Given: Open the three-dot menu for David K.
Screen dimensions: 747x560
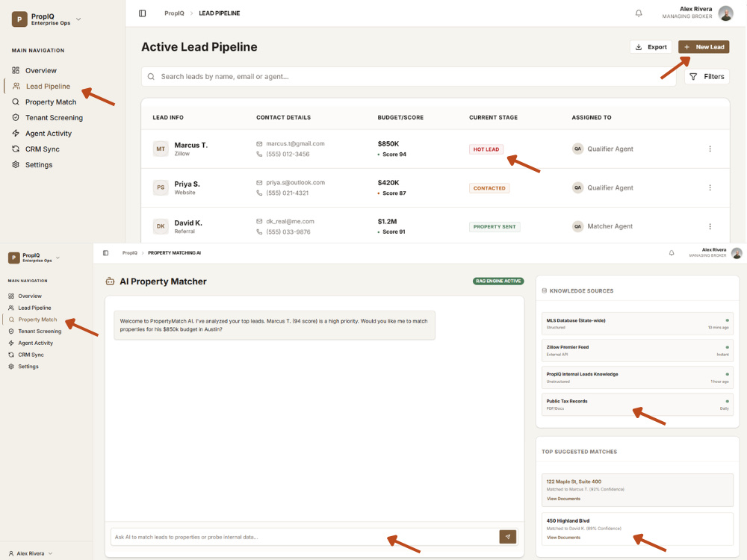Looking at the screenshot, I should (710, 227).
